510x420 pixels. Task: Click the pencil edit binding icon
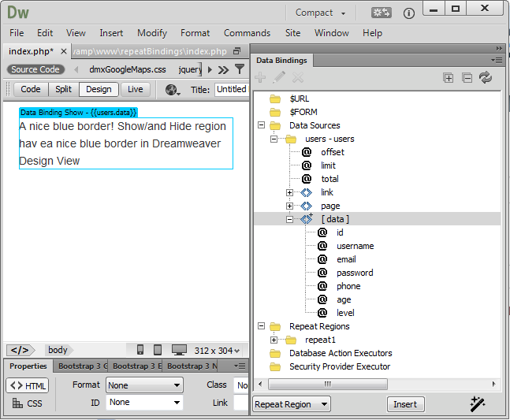tap(279, 78)
